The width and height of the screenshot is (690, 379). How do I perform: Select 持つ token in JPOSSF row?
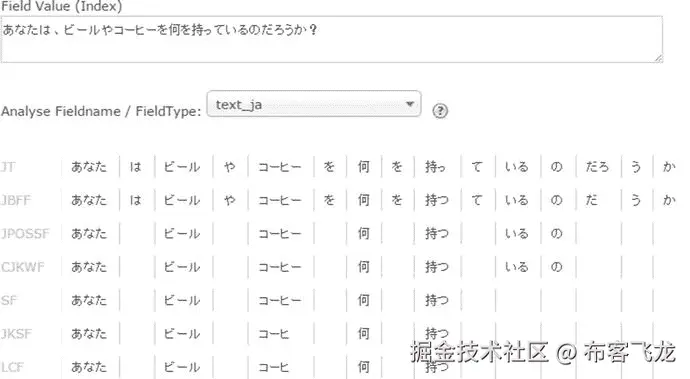click(437, 233)
